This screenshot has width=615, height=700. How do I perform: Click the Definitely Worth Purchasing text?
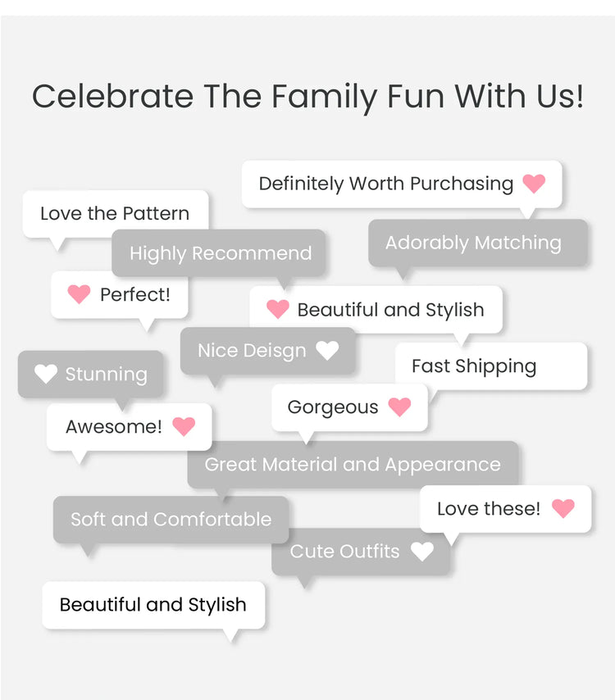pyautogui.click(x=385, y=184)
